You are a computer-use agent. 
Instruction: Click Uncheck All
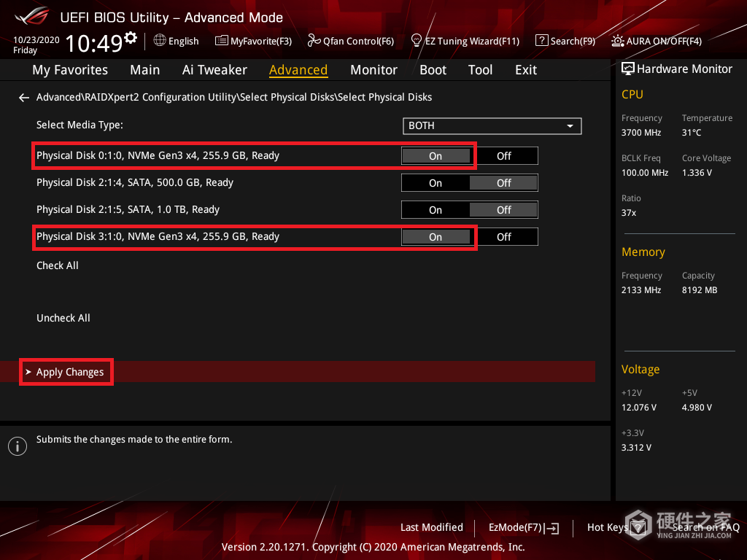(x=63, y=318)
